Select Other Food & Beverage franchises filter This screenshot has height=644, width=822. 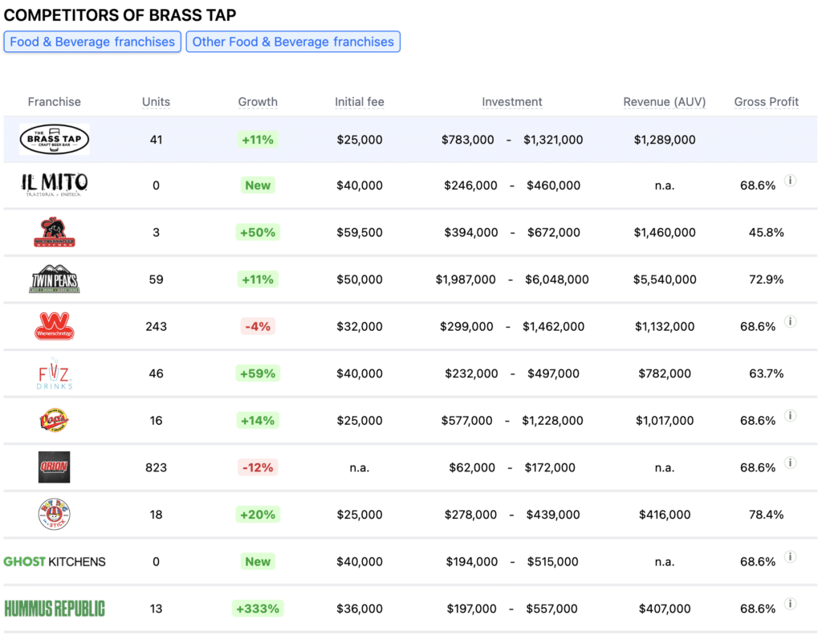(x=293, y=42)
